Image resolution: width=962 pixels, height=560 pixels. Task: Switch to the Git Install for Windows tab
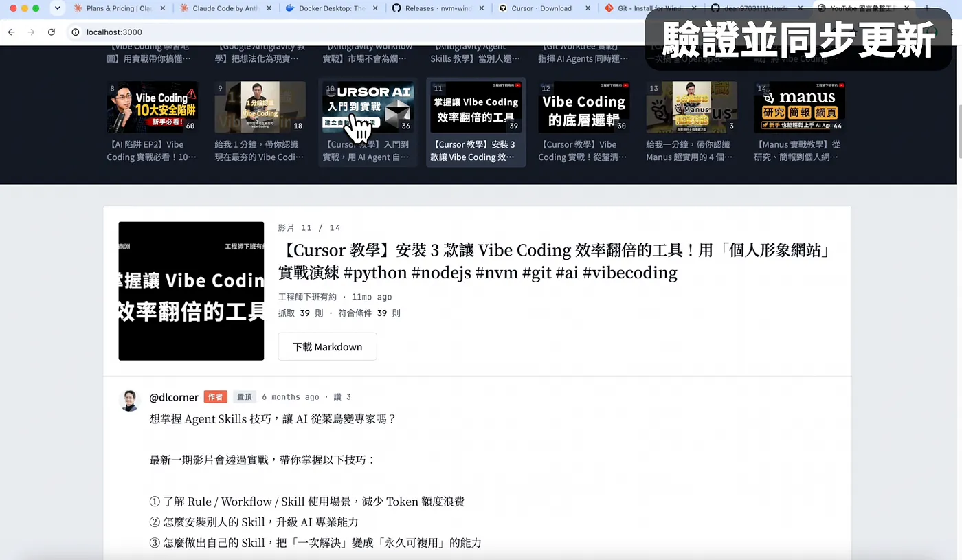coord(651,8)
